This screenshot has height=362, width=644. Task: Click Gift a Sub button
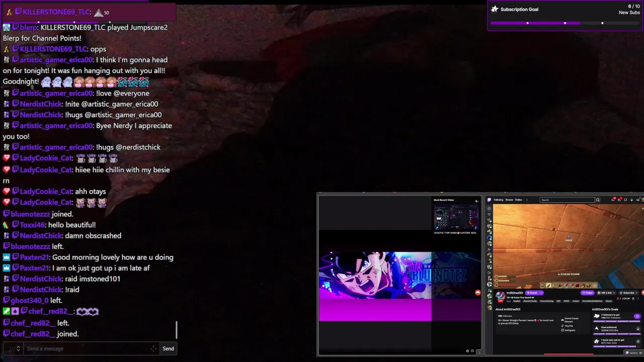606,293
